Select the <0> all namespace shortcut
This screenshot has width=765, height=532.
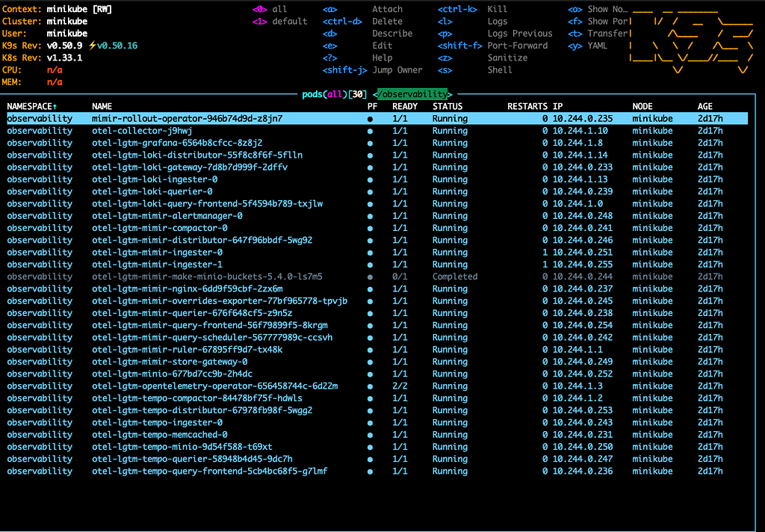270,9
